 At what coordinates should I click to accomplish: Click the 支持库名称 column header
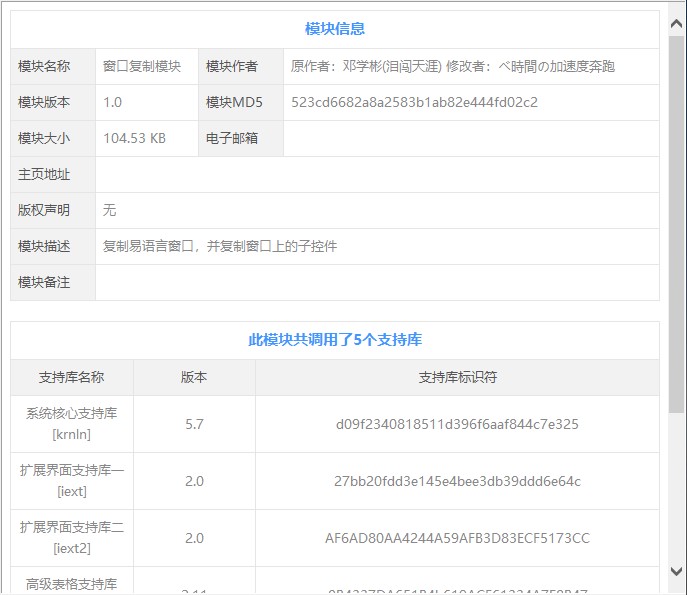[72, 377]
